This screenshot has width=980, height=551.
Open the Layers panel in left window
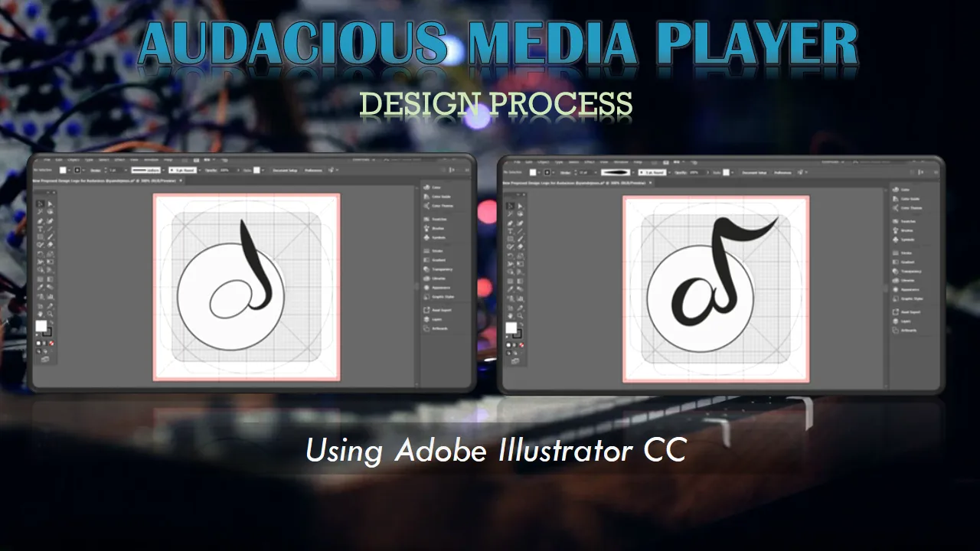tap(433, 319)
